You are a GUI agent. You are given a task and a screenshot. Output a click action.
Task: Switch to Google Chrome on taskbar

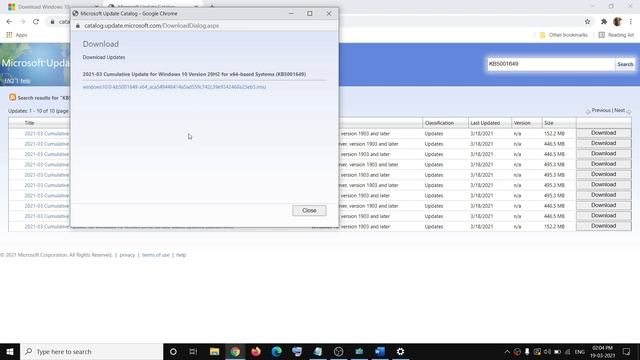point(235,351)
